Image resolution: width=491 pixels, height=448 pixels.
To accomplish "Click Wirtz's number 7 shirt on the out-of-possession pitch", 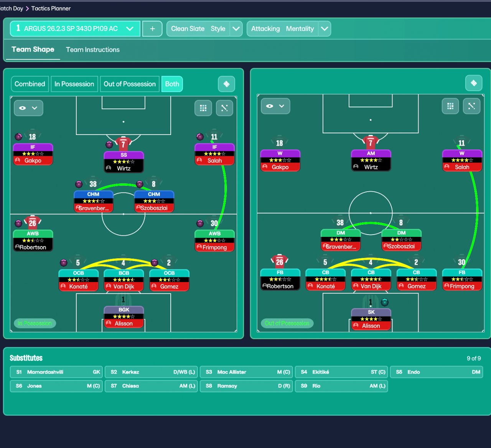I will click(371, 142).
